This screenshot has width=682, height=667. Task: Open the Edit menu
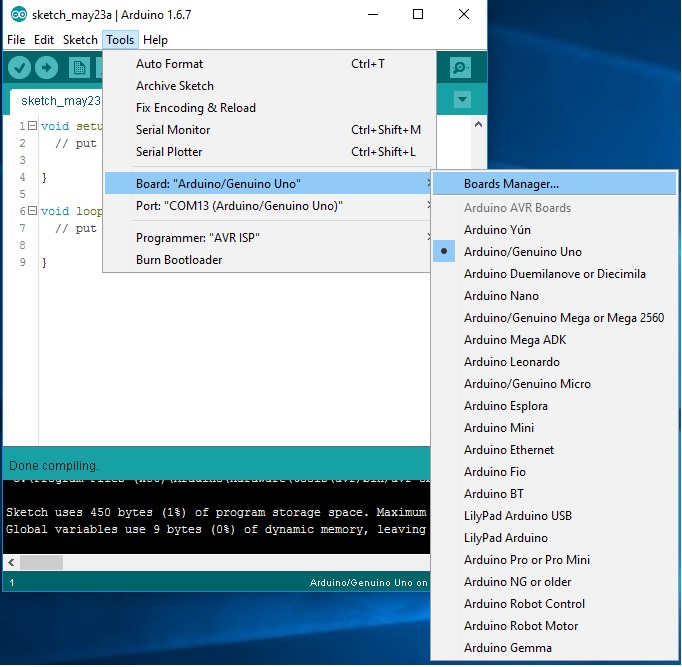(44, 40)
